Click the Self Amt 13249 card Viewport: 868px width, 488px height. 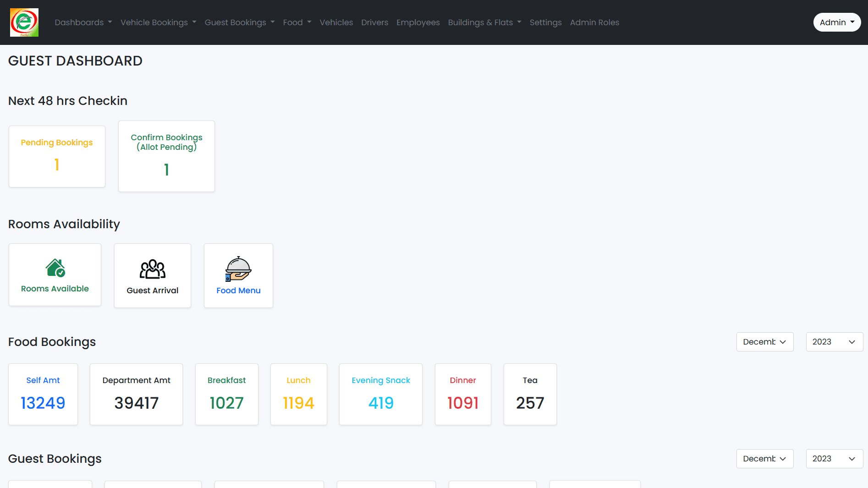pyautogui.click(x=43, y=394)
